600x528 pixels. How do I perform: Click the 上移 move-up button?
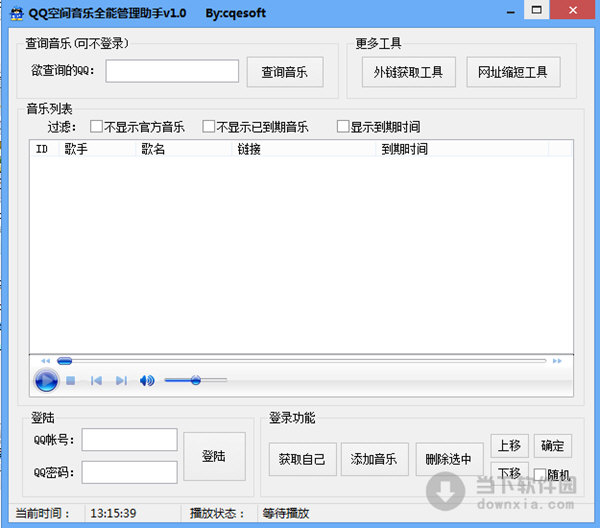pos(509,446)
